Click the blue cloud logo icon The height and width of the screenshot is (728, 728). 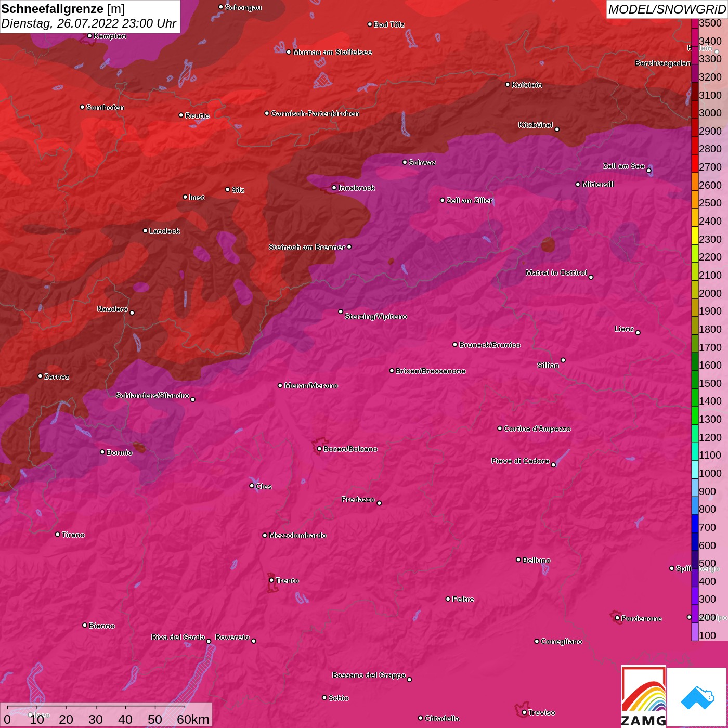pyautogui.click(x=697, y=697)
